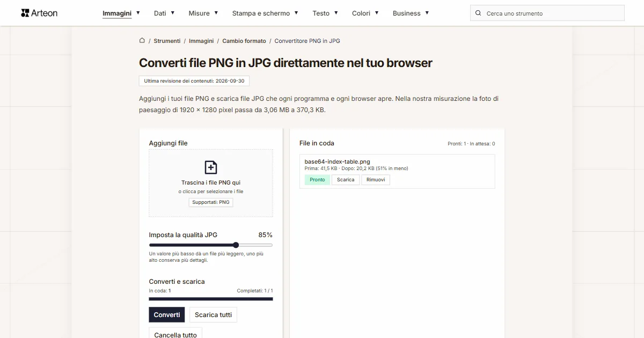Go to Cambio formato in the breadcrumb

coord(244,41)
